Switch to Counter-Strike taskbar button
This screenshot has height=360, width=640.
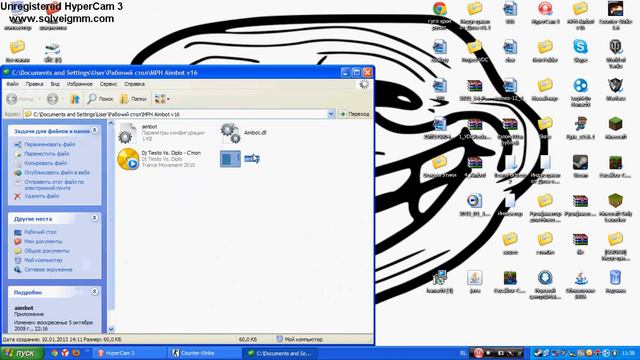205,353
